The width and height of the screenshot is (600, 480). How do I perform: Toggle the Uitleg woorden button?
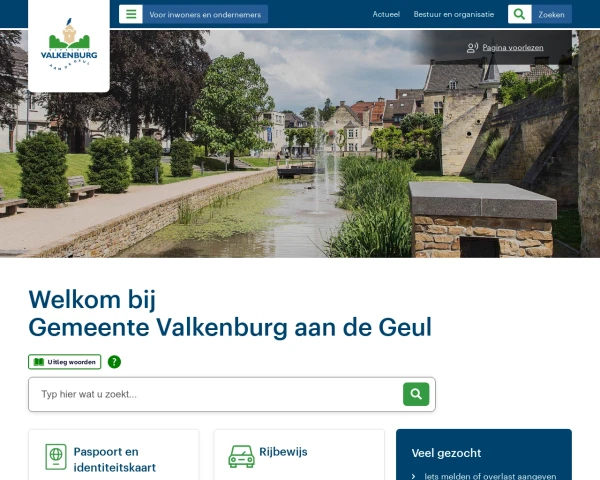(65, 362)
